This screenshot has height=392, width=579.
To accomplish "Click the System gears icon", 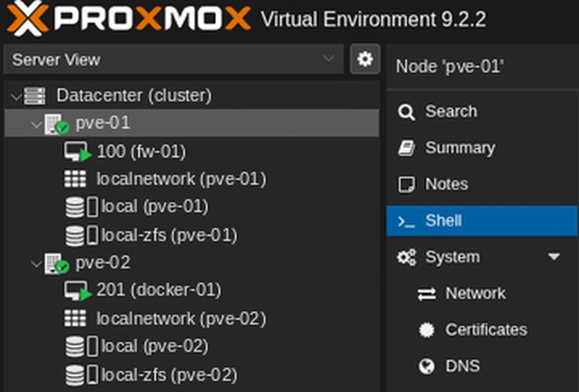I will (x=406, y=257).
